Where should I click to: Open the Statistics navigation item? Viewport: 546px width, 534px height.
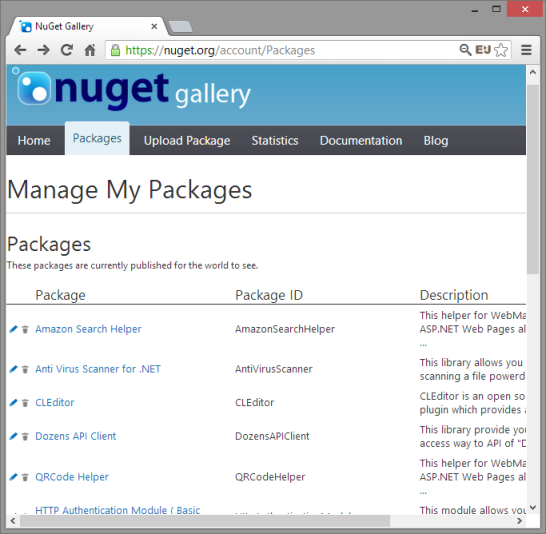pos(275,141)
